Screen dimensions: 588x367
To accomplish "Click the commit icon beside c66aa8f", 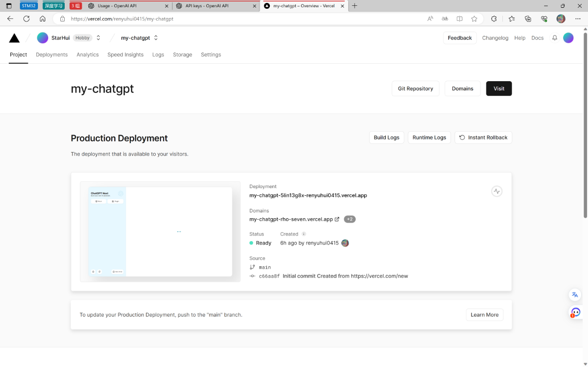I will point(252,276).
